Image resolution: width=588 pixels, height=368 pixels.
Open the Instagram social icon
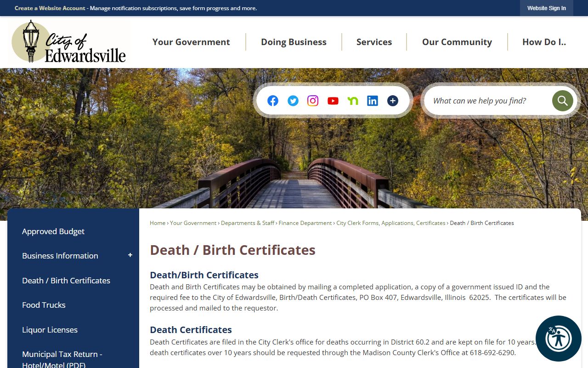pos(313,101)
